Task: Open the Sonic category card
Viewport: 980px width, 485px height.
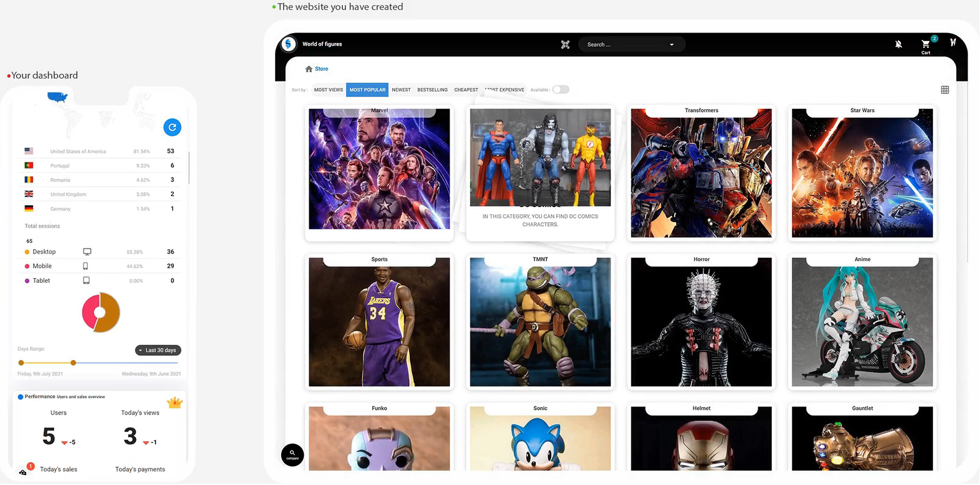Action: (540, 437)
